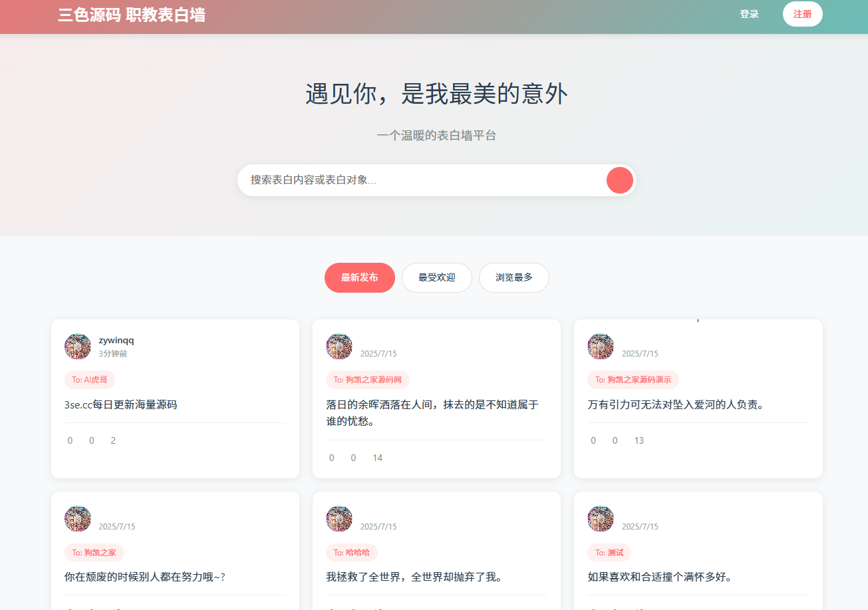
Task: Click the To: 狗凯之家源码演示 tag
Action: pyautogui.click(x=633, y=380)
